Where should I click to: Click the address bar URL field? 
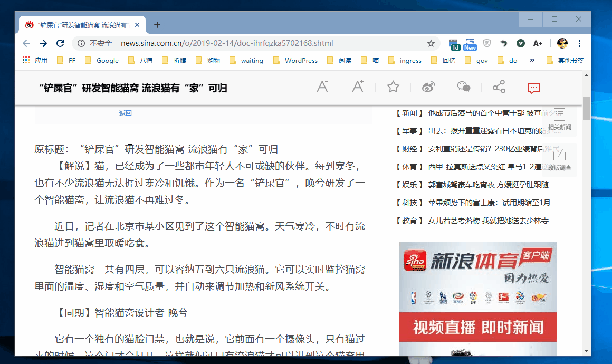click(264, 43)
